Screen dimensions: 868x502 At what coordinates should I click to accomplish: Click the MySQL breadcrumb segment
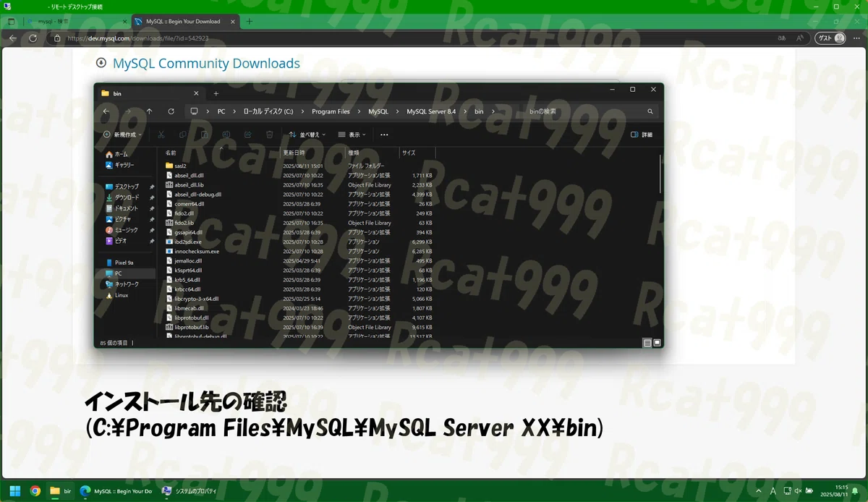(x=378, y=111)
